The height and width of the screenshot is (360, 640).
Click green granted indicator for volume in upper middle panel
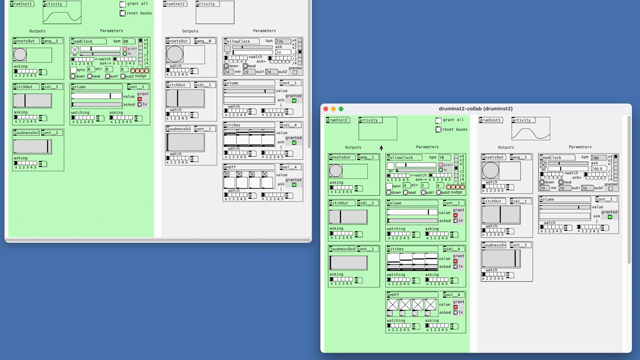pyautogui.click(x=294, y=100)
